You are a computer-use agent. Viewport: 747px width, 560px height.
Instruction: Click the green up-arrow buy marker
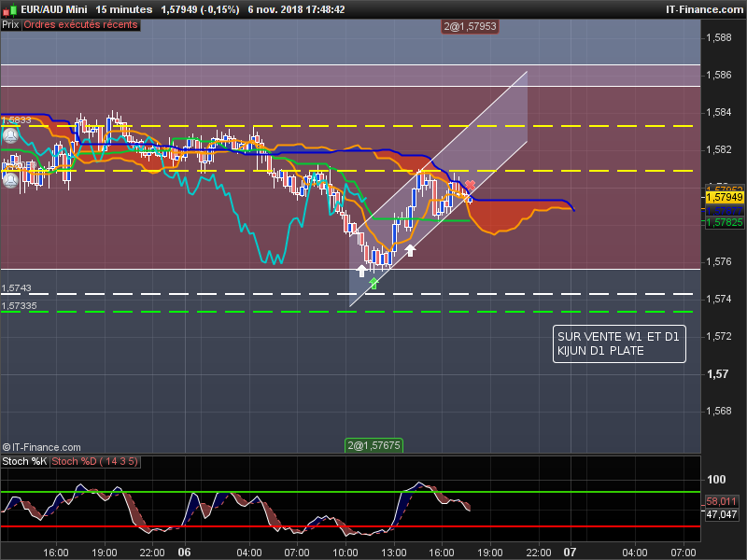[374, 284]
